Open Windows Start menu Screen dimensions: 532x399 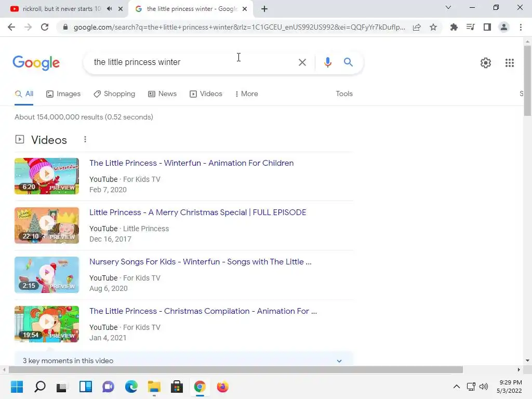(17, 387)
